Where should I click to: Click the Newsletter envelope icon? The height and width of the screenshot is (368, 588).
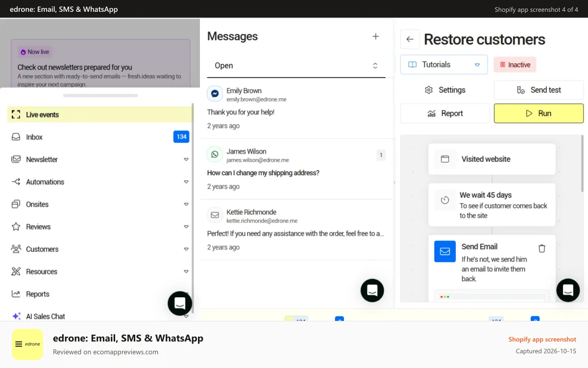pyautogui.click(x=16, y=159)
